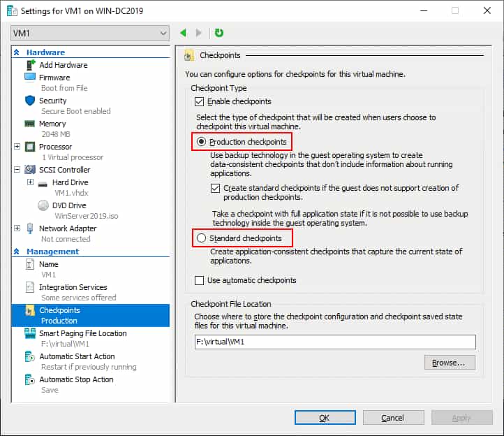The image size is (504, 436).
Task: Select the Standard checkpoints radio button
Action: pyautogui.click(x=202, y=238)
